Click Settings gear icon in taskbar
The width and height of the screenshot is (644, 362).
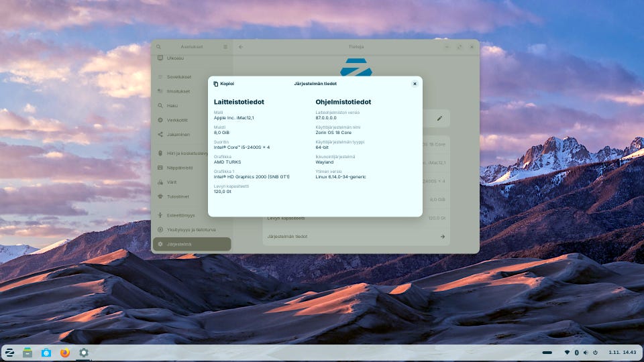[84, 353]
